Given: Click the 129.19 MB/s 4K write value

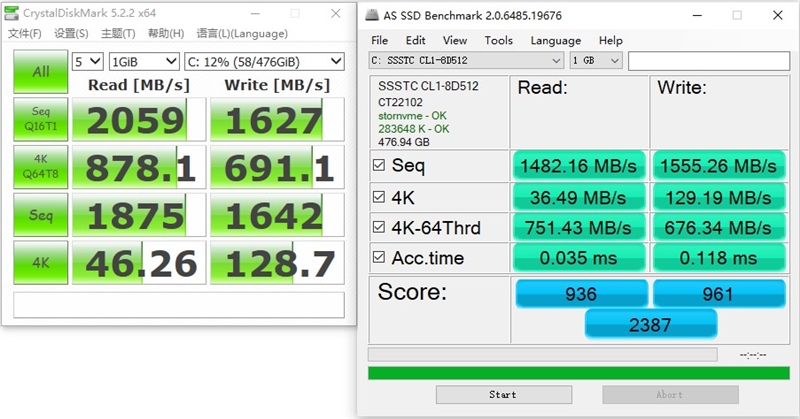Looking at the screenshot, I should 719,198.
